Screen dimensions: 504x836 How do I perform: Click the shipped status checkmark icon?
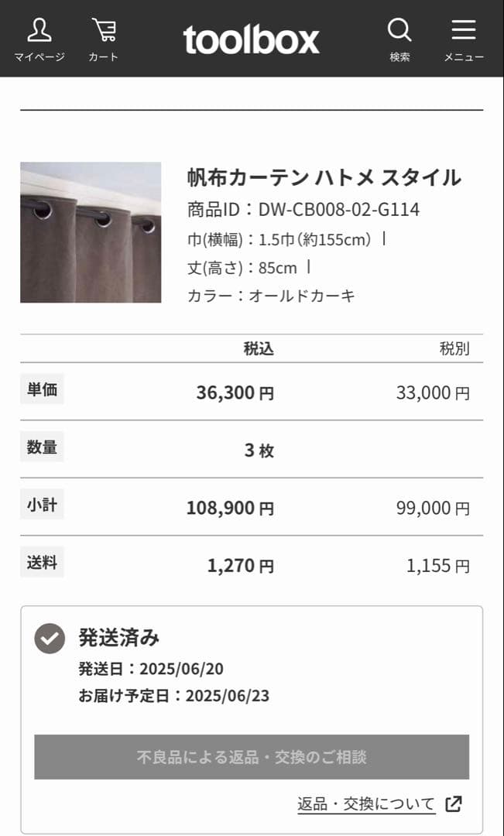coord(49,637)
